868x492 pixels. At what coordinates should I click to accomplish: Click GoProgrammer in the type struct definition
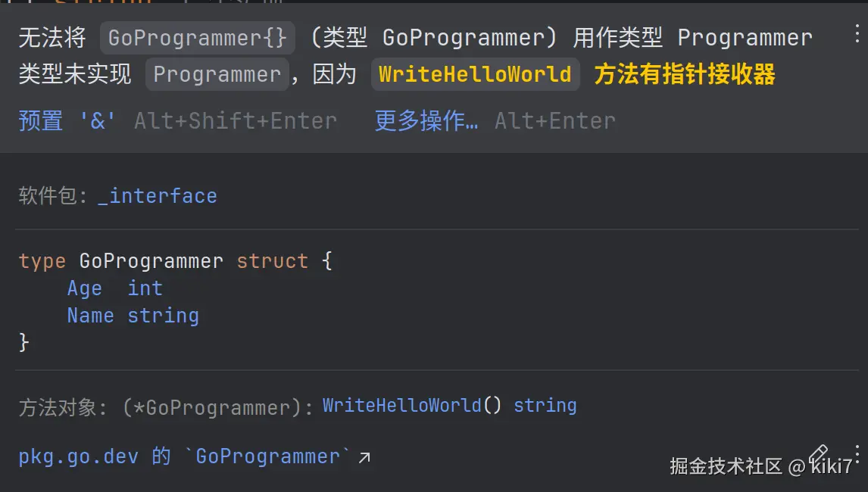point(151,261)
